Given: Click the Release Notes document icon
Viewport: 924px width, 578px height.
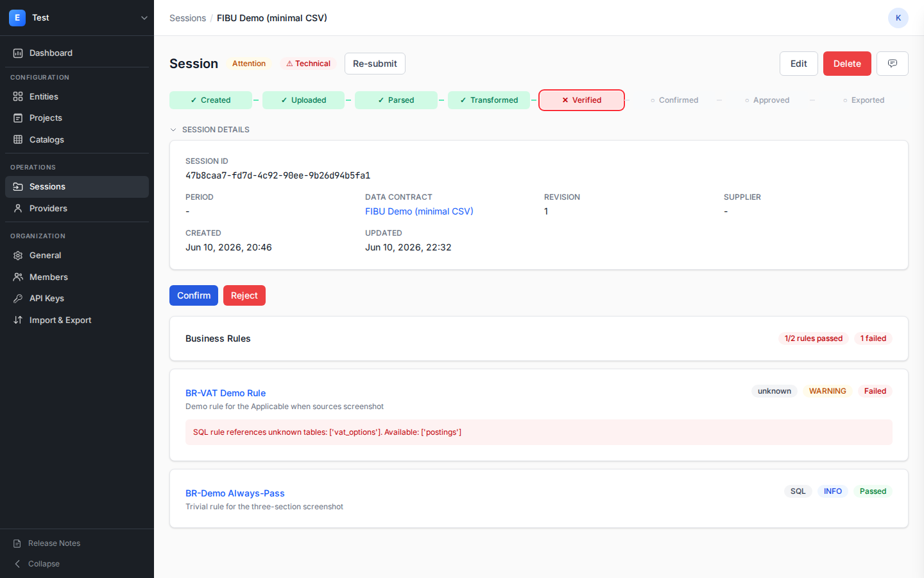Looking at the screenshot, I should coord(17,543).
